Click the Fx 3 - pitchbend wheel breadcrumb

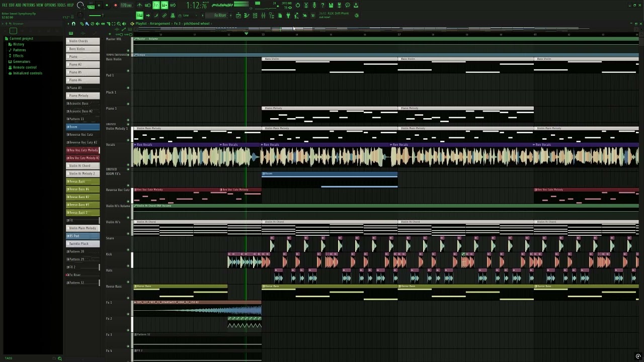(x=192, y=24)
